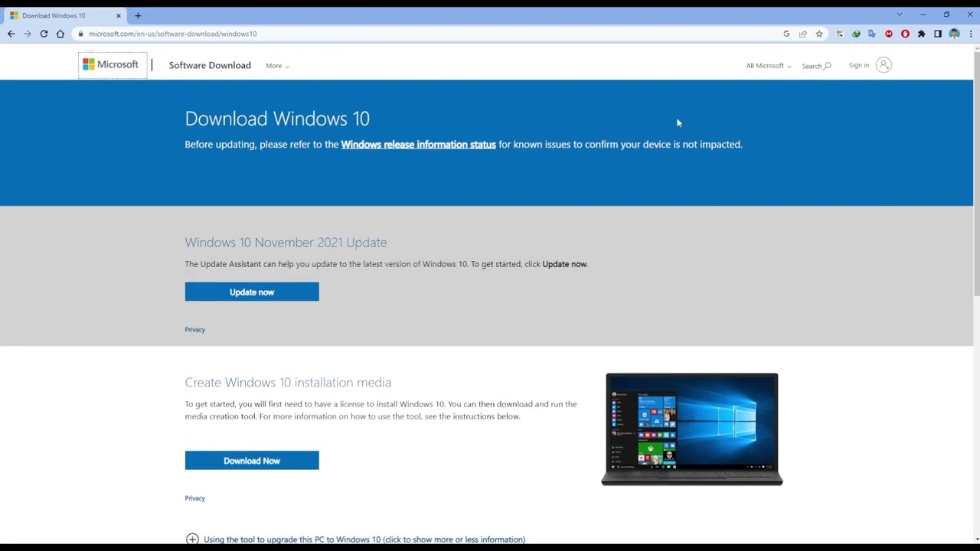Bookmark this page with the star icon
The height and width of the screenshot is (551, 980).
coord(819,34)
